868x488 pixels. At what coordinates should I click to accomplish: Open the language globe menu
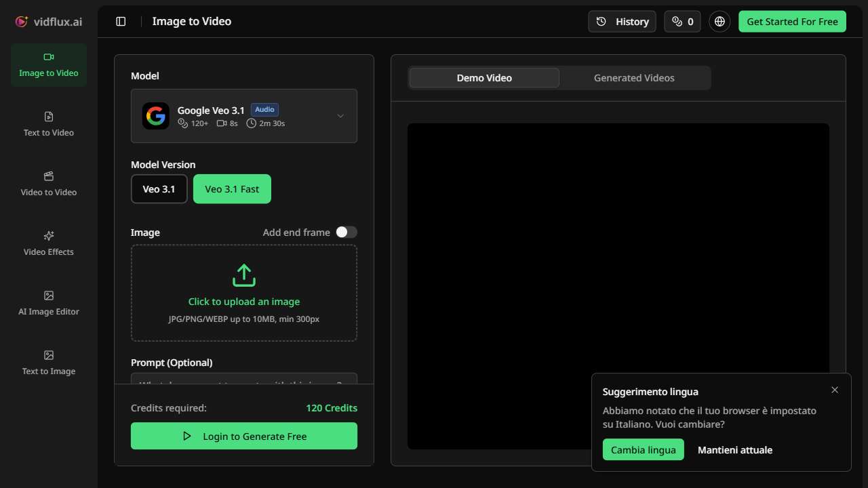[x=719, y=21]
